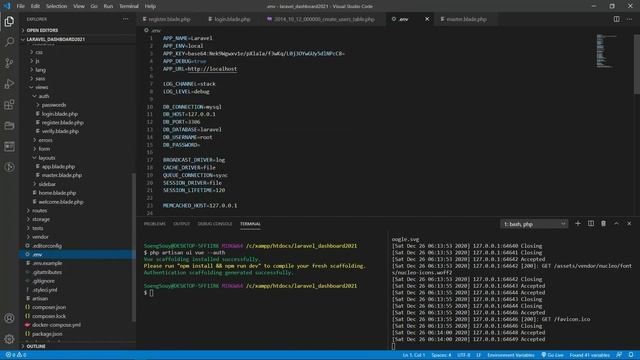The image size is (640, 360).
Task: Open the Accounts menu icon
Action: 9,318
